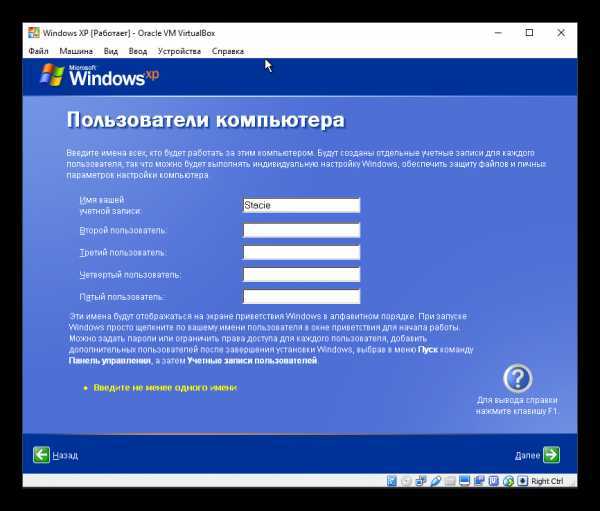Open the Устройства menu
Viewport: 600px width, 511px height.
179,51
